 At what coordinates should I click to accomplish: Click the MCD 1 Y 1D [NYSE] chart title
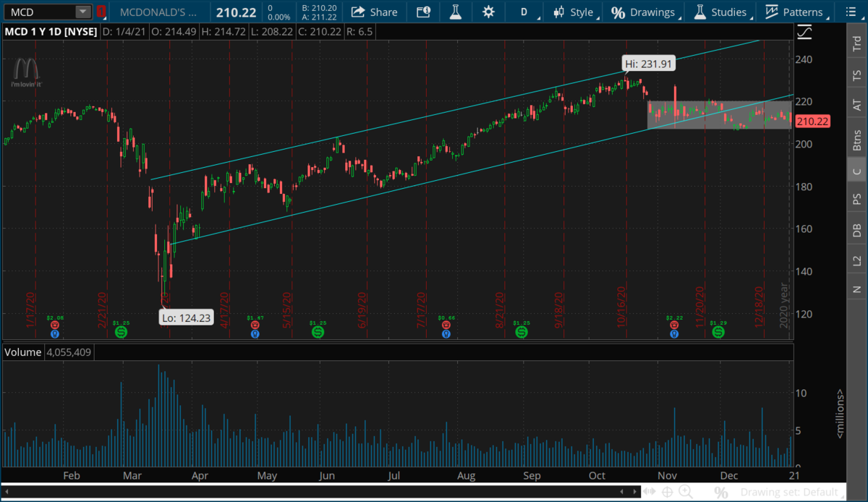click(x=51, y=31)
